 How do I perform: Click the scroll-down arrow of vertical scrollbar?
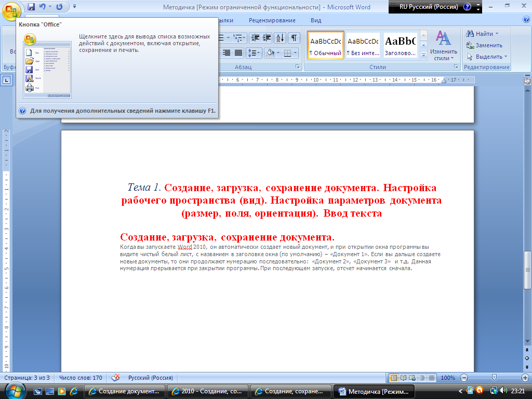(527, 341)
